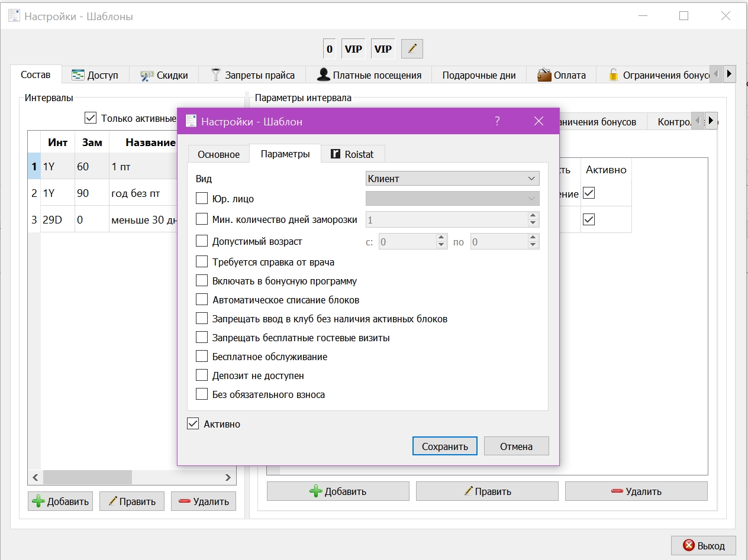Image resolution: width=748 pixels, height=560 pixels.
Task: Open the Запреты прайса tab
Action: [x=253, y=75]
